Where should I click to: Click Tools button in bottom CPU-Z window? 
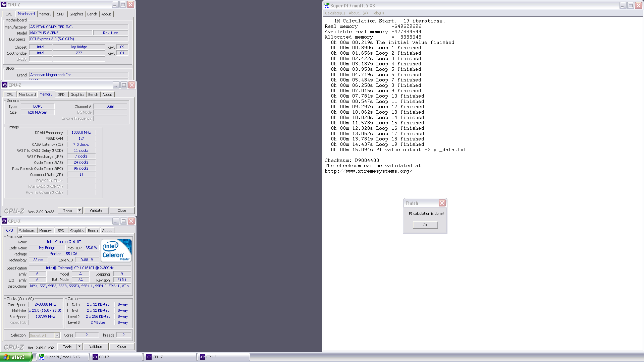tap(67, 347)
